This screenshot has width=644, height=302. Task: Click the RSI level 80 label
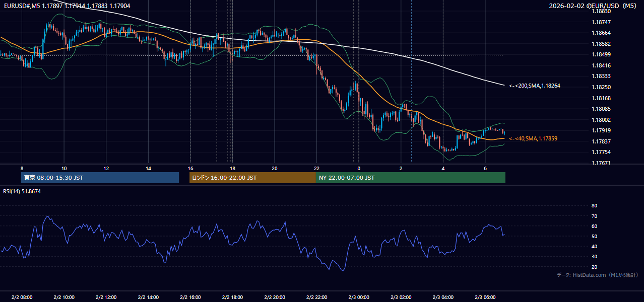tap(594, 206)
